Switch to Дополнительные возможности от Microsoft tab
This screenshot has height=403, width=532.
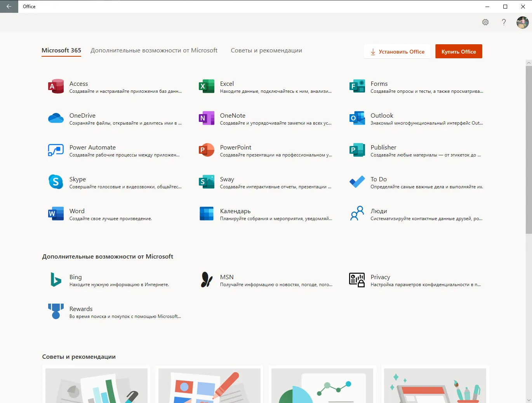pos(154,50)
